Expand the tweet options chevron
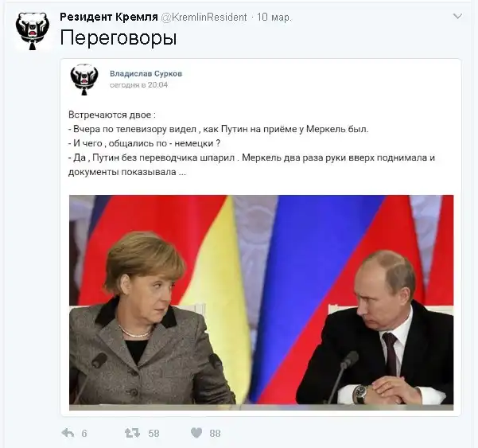 click(x=457, y=16)
